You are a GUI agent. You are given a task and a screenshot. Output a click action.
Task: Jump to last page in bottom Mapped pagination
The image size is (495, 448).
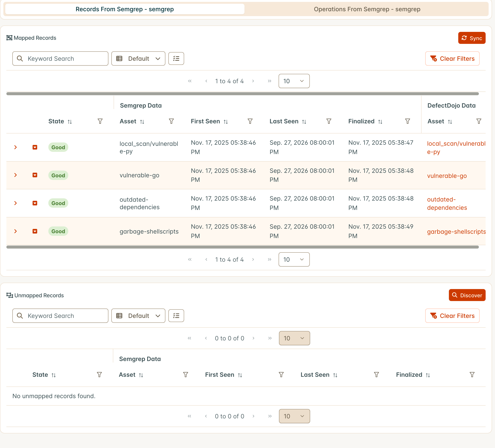(x=269, y=259)
